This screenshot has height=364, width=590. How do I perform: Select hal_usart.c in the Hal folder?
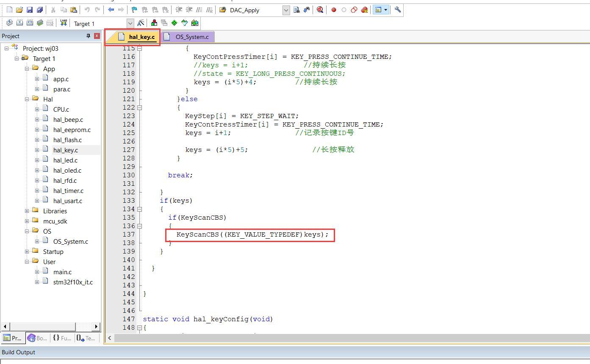68,201
